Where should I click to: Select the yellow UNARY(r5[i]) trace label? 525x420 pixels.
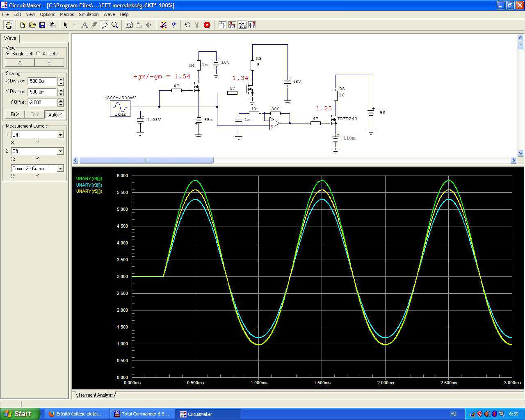(x=89, y=191)
